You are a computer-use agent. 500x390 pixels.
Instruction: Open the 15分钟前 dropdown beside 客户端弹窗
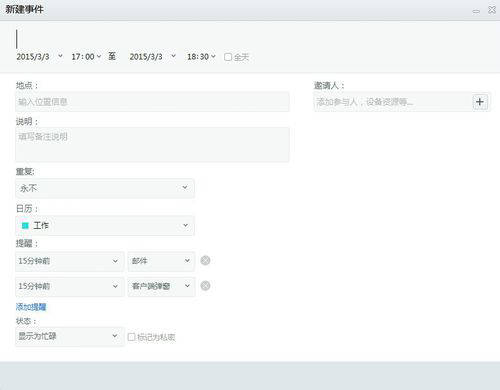pyautogui.click(x=70, y=286)
